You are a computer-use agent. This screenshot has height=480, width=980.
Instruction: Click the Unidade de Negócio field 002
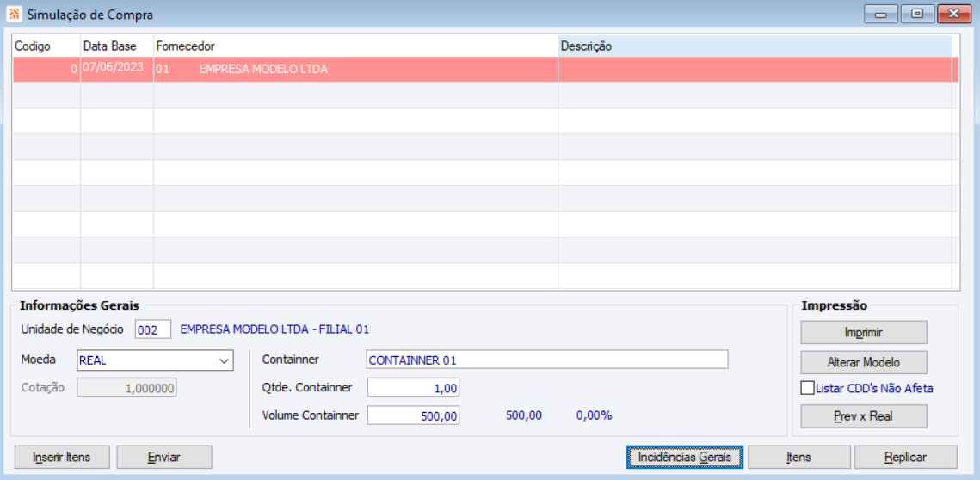coord(153,329)
